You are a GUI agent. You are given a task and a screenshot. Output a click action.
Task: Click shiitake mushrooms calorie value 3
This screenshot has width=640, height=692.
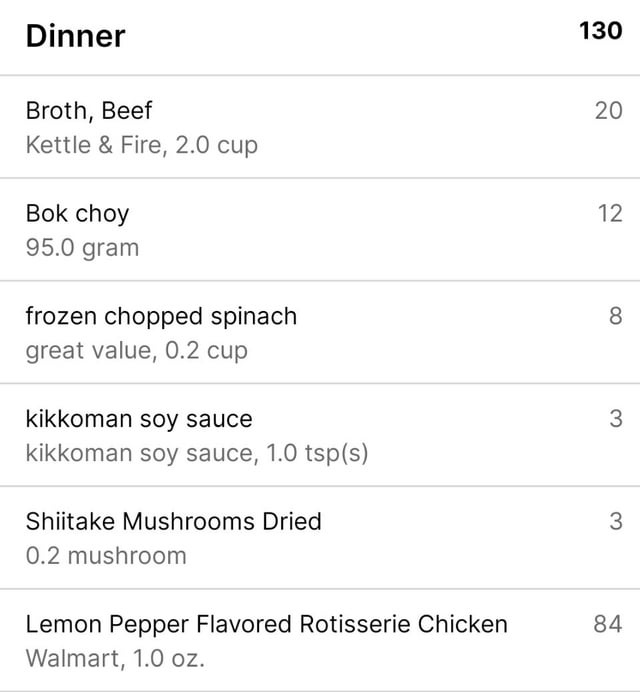pyautogui.click(x=616, y=521)
